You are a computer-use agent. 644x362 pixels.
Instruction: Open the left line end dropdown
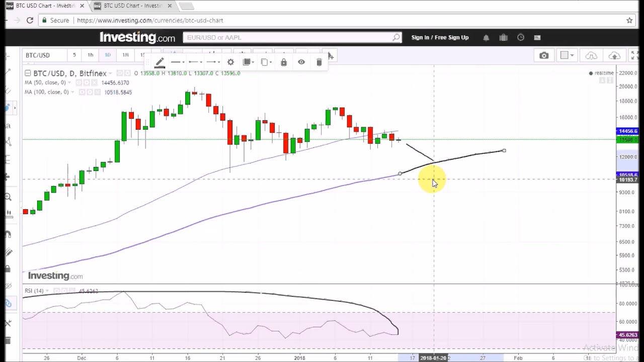point(195,62)
